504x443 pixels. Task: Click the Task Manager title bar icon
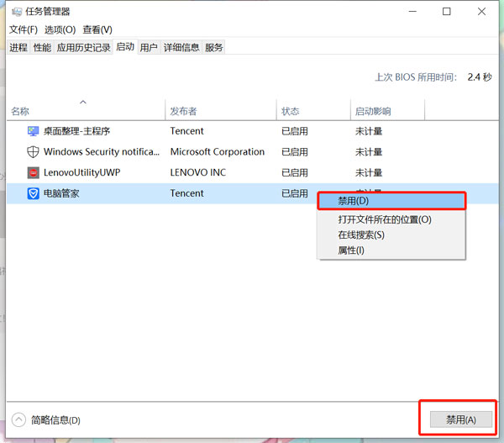(x=17, y=12)
